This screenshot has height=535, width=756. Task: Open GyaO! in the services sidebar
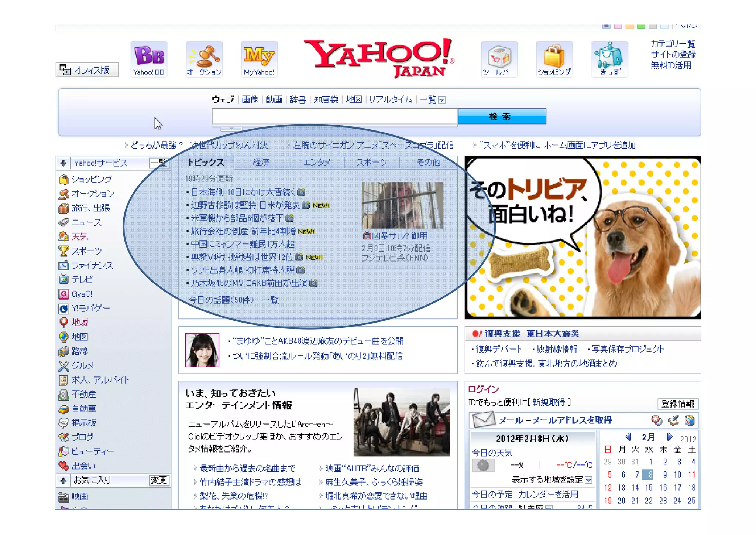pos(82,294)
